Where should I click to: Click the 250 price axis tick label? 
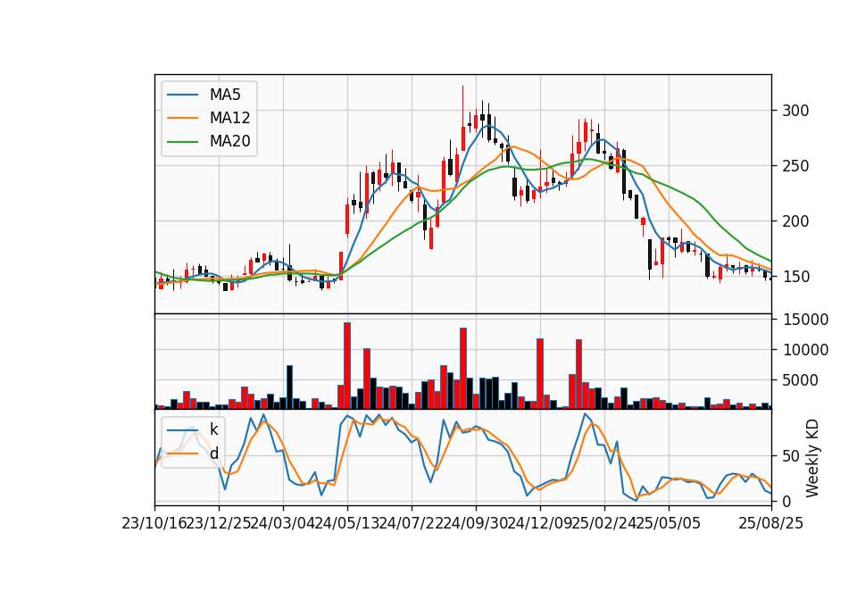(x=795, y=166)
